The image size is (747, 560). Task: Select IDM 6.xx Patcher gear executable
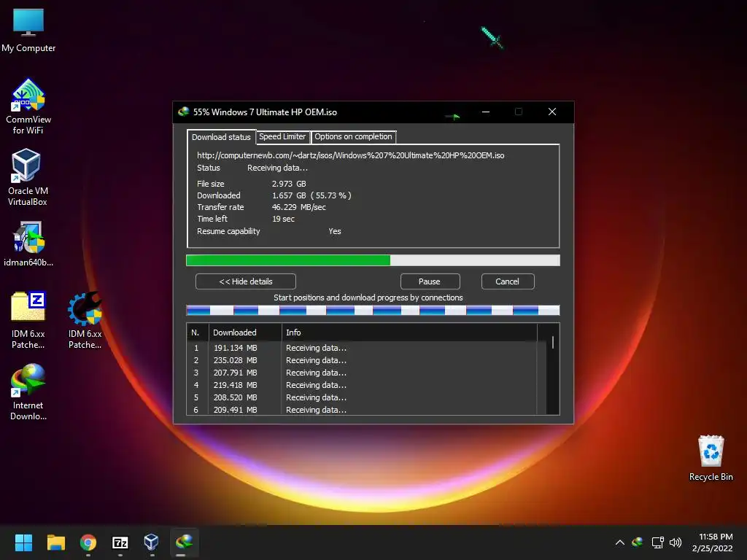pos(85,320)
